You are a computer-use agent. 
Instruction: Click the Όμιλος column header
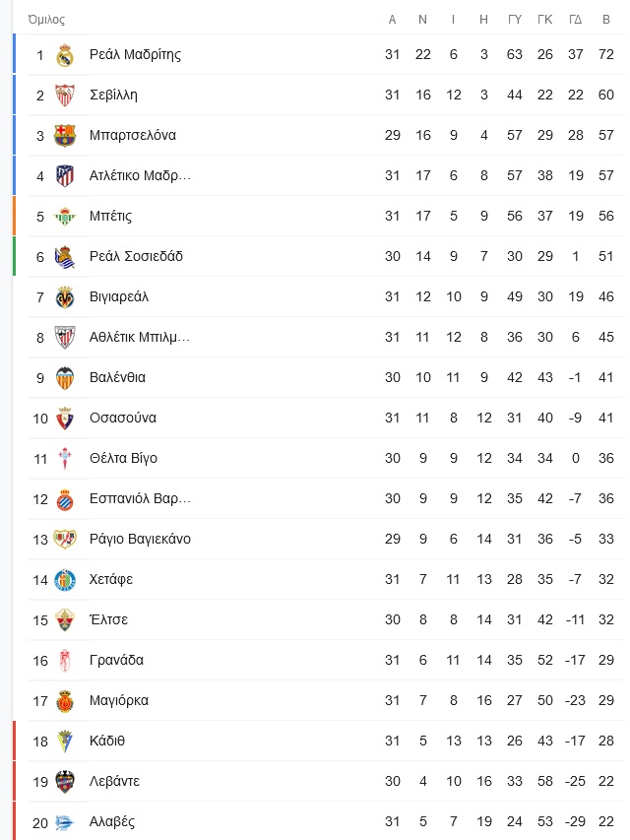tap(46, 20)
